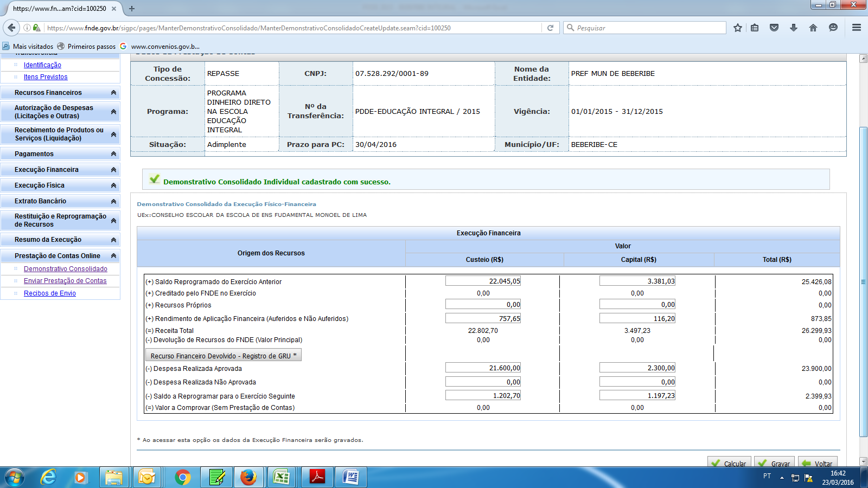Click the Firefox back arrow button

(11, 28)
